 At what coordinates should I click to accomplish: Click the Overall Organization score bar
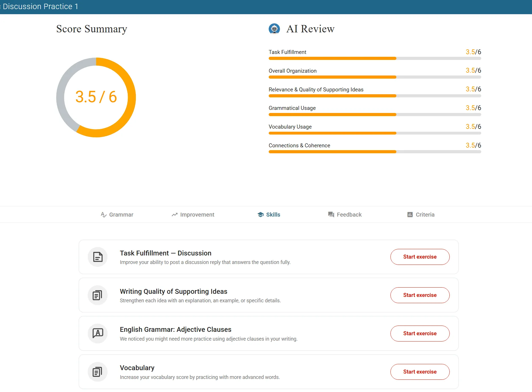point(375,77)
